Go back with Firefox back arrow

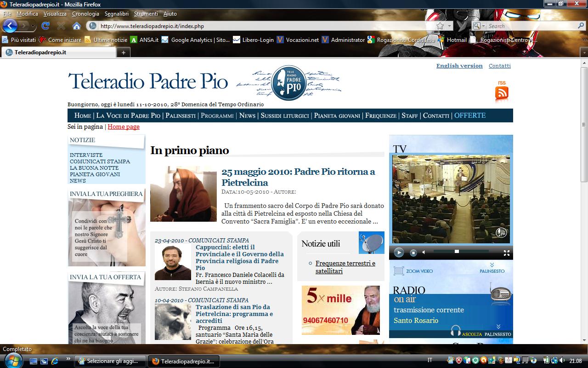click(x=10, y=26)
